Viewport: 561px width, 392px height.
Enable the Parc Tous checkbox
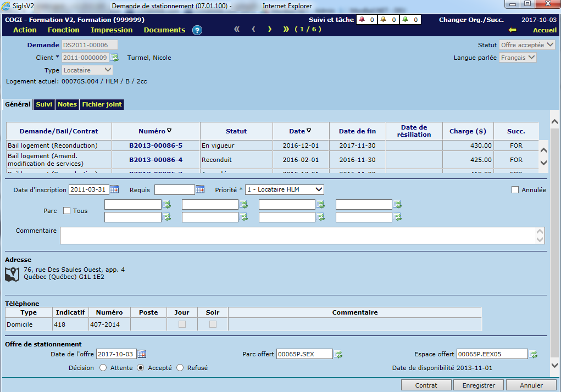pos(67,211)
